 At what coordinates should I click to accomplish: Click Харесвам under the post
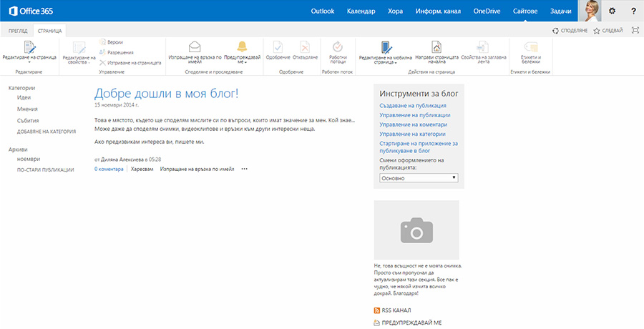142,169
